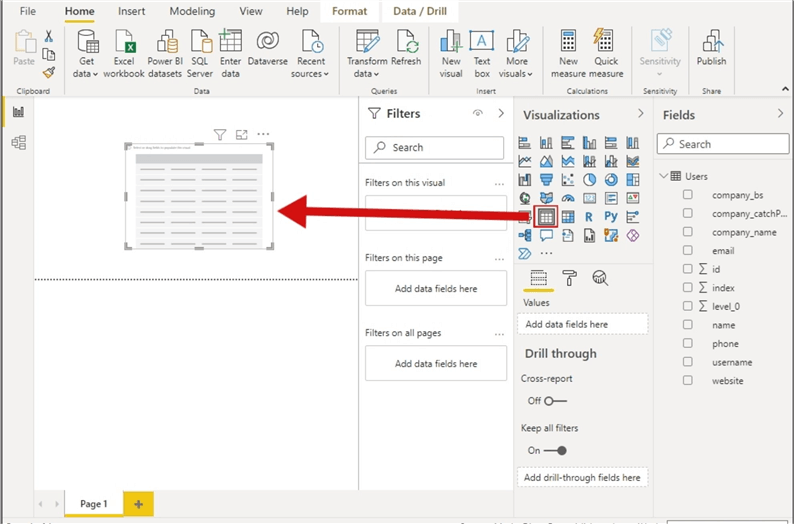794x524 pixels.
Task: Switch to Model view in left sidebar
Action: [x=17, y=143]
